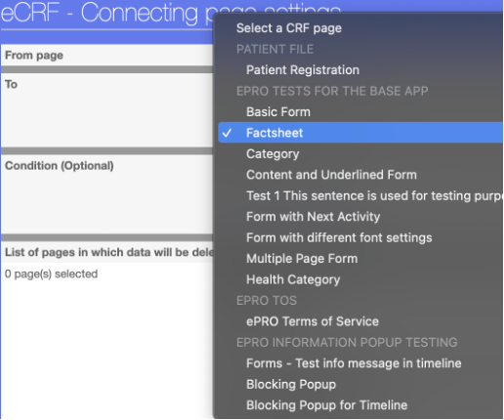The height and width of the screenshot is (420, 504).
Task: Choose Blocking Popup for Timeline
Action: coord(360,405)
